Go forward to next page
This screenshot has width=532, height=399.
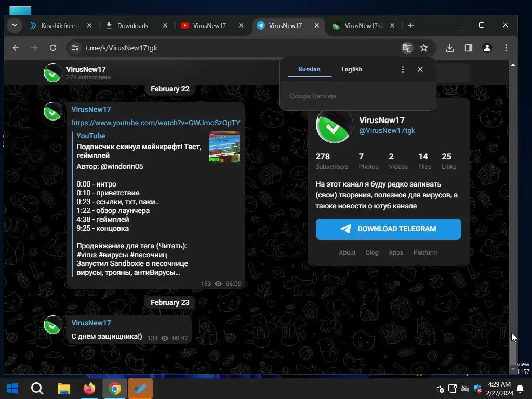(x=34, y=48)
